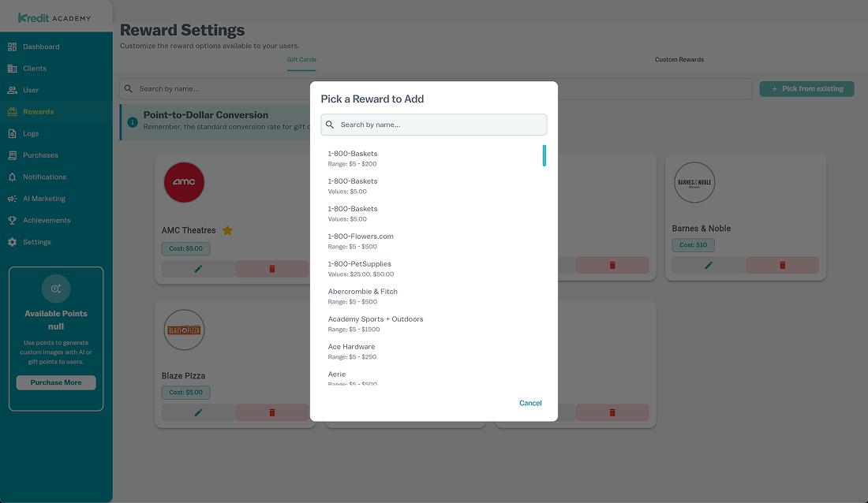Viewport: 868px width, 503px height.
Task: Delete the AMC Theatres reward
Action: pos(271,269)
